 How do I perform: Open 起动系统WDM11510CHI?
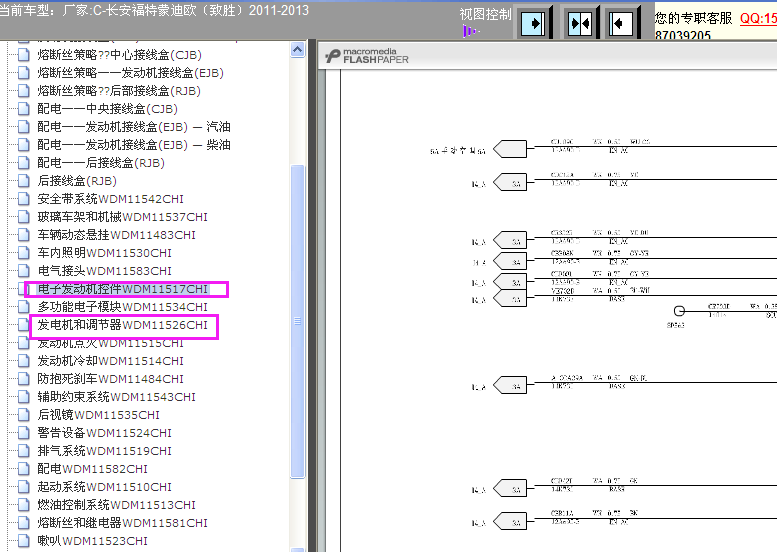pos(105,487)
